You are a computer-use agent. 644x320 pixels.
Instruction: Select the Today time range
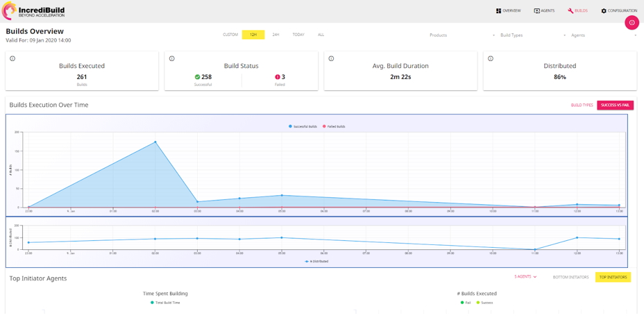coord(298,35)
